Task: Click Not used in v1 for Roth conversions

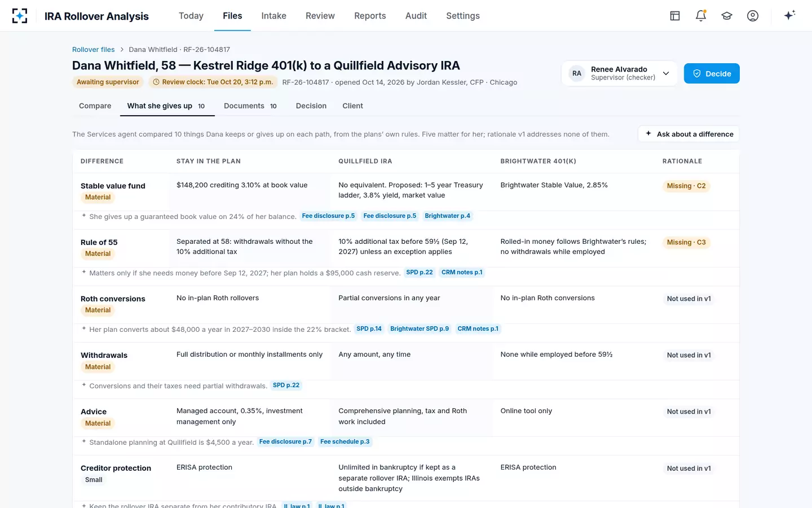Action: click(x=689, y=299)
